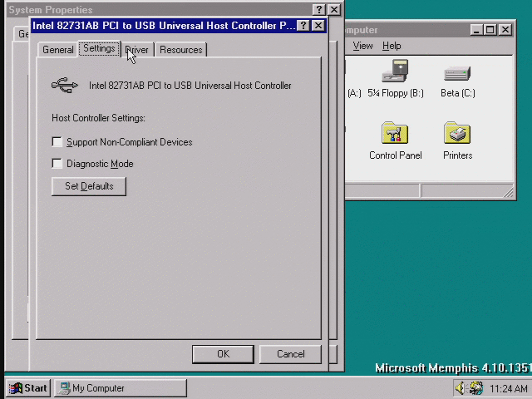Open the 5¼ Floppy (B:) drive icon
The image size is (532, 399).
click(395, 71)
